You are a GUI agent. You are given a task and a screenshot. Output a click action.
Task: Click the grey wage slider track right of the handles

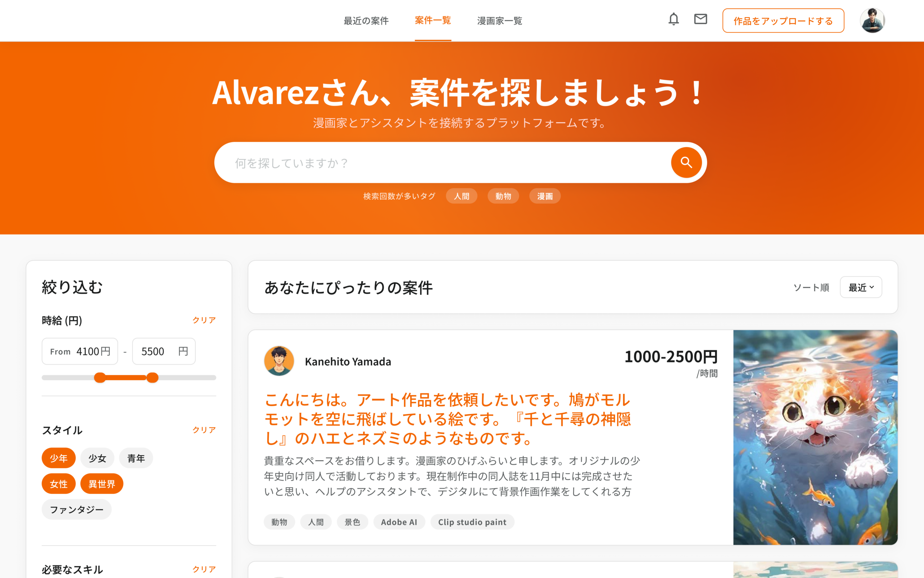187,378
